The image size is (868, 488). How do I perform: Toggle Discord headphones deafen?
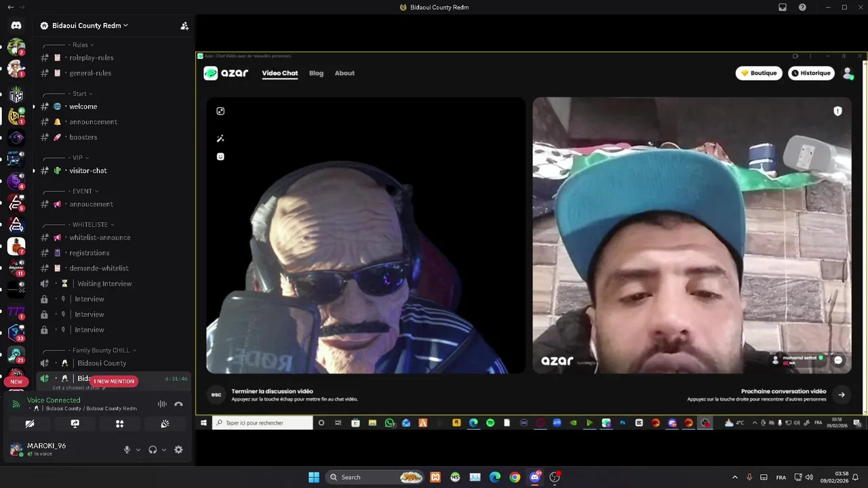click(153, 449)
